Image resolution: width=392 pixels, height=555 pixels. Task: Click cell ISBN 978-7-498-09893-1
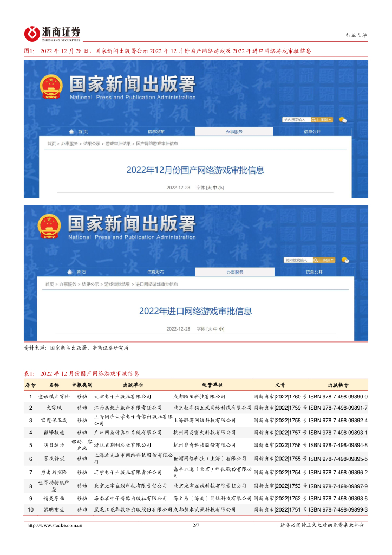pyautogui.click(x=338, y=432)
